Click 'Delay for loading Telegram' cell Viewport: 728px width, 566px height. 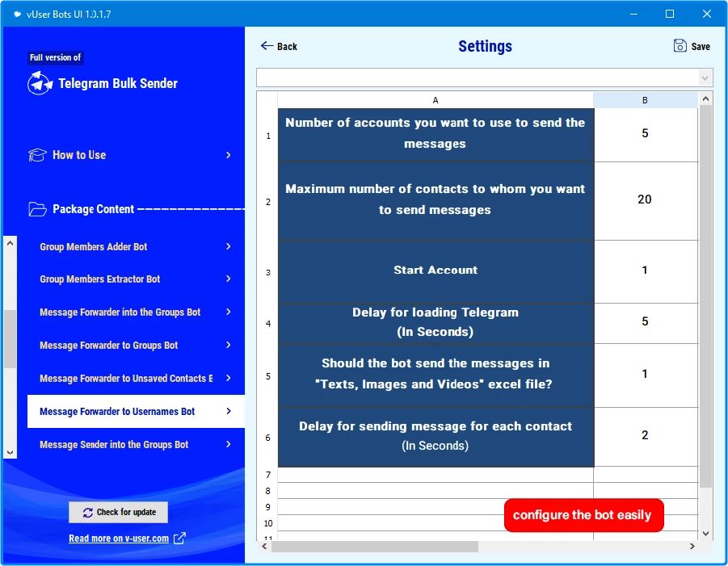click(436, 323)
